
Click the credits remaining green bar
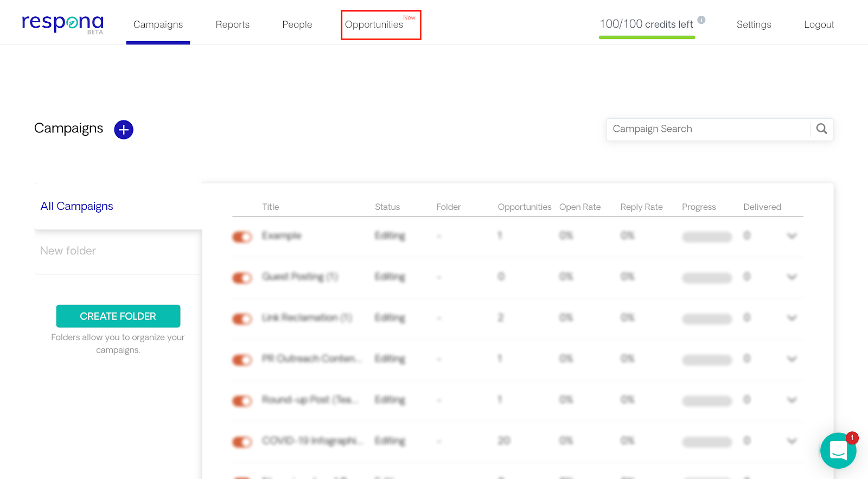(647, 37)
